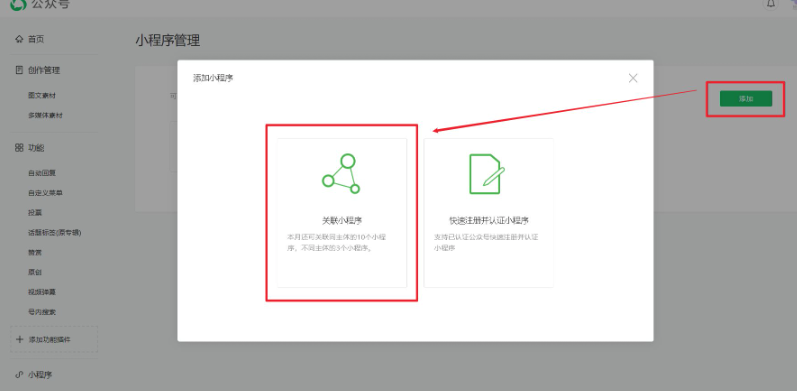Open 自定义菜单 page
This screenshot has height=391, width=797.
tap(45, 193)
